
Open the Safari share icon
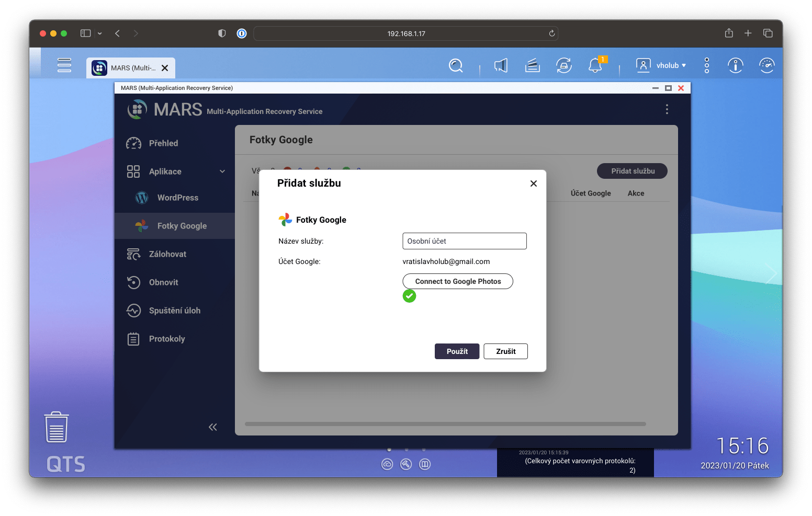tap(729, 33)
